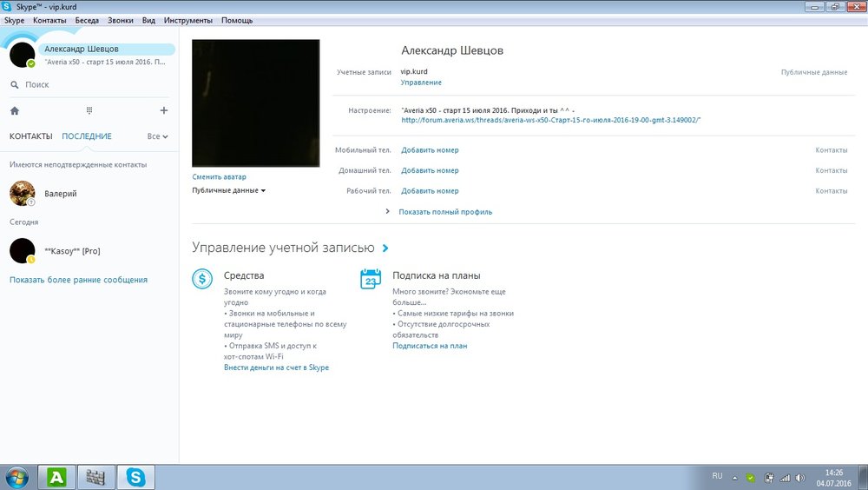Click the calendar subscription plans icon
The width and height of the screenshot is (868, 490).
coord(371,279)
